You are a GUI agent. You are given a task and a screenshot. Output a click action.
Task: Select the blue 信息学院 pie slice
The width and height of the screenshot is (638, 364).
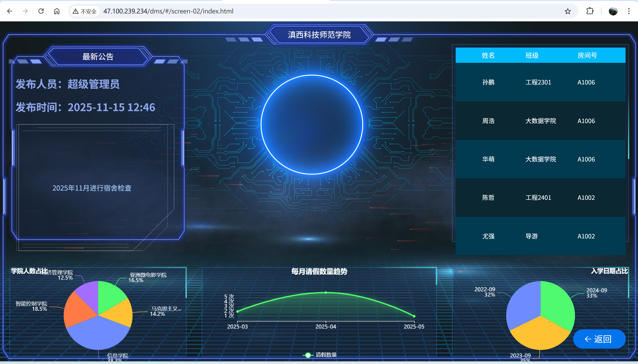tap(98, 334)
